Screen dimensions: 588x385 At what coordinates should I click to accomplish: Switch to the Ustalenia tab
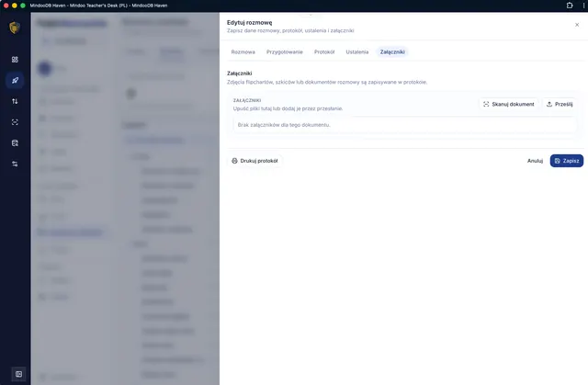point(357,51)
